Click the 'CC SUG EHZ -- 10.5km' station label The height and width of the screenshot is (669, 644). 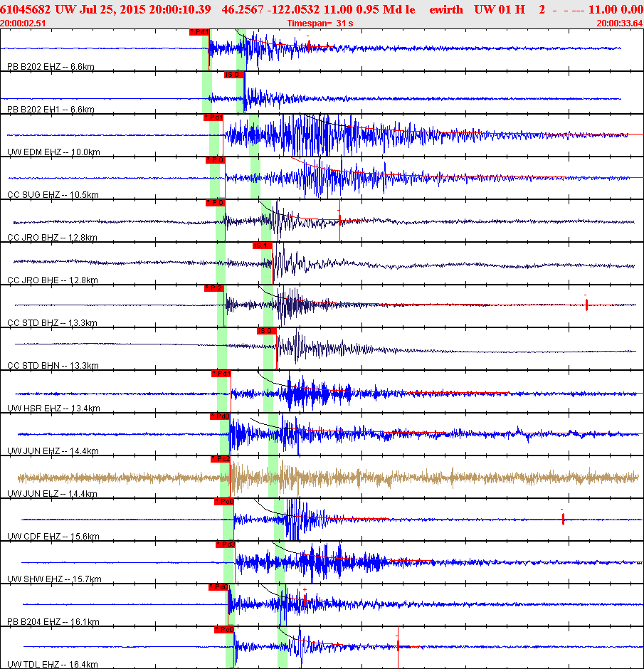[x=53, y=194]
